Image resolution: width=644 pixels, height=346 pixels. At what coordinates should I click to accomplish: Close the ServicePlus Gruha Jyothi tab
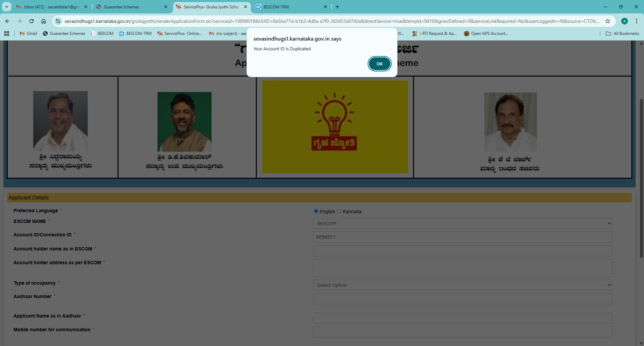[x=246, y=7]
